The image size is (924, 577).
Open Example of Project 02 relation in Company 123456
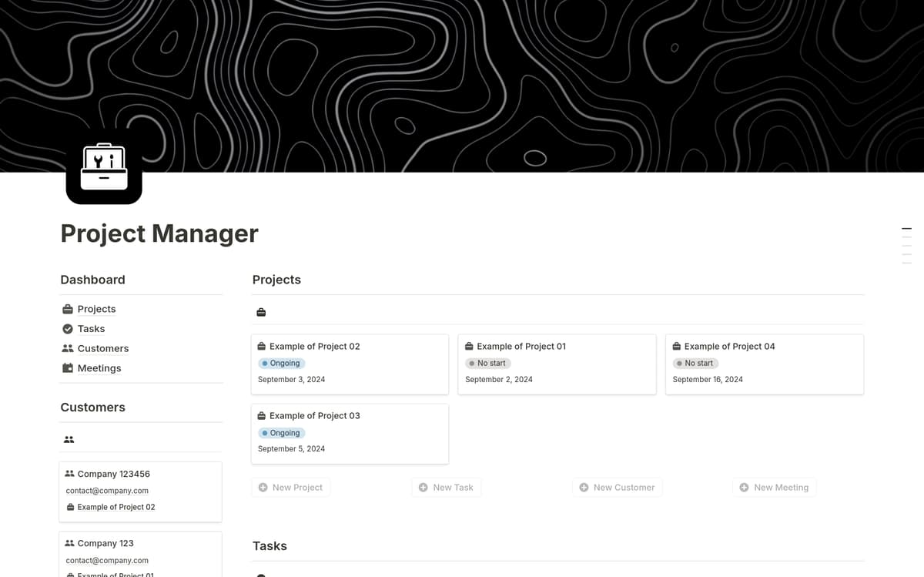click(x=116, y=507)
